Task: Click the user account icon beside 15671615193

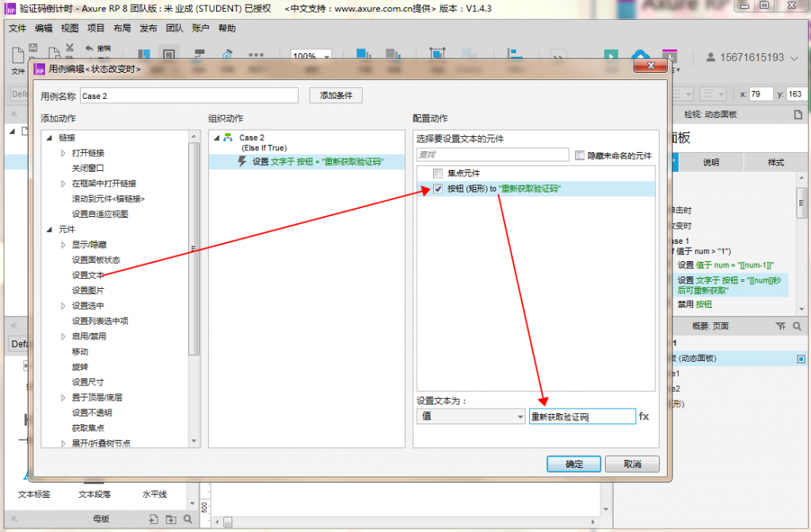Action: pyautogui.click(x=710, y=57)
